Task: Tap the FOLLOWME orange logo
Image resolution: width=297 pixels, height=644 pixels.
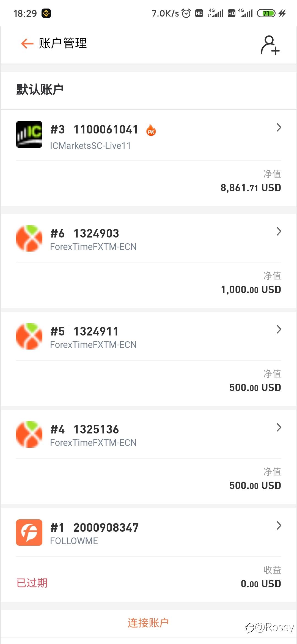Action: pyautogui.click(x=29, y=533)
